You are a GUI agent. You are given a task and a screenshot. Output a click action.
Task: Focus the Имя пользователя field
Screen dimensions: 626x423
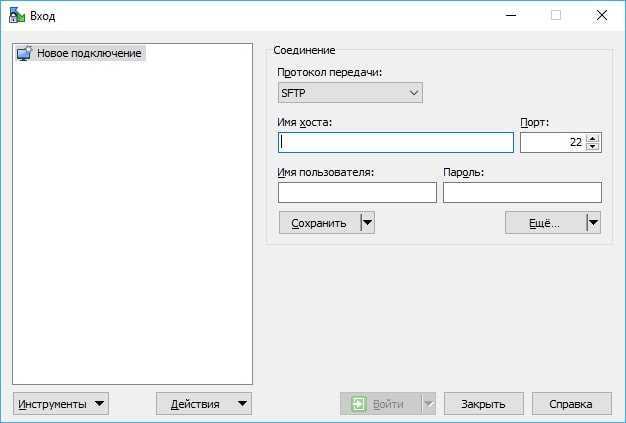[x=357, y=193]
